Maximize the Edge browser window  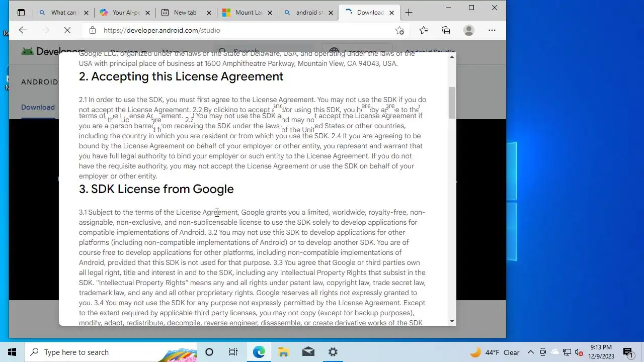pos(471,8)
